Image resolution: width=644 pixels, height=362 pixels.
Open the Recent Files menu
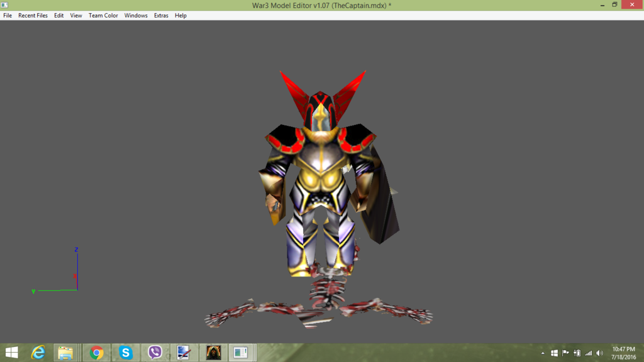pyautogui.click(x=33, y=16)
